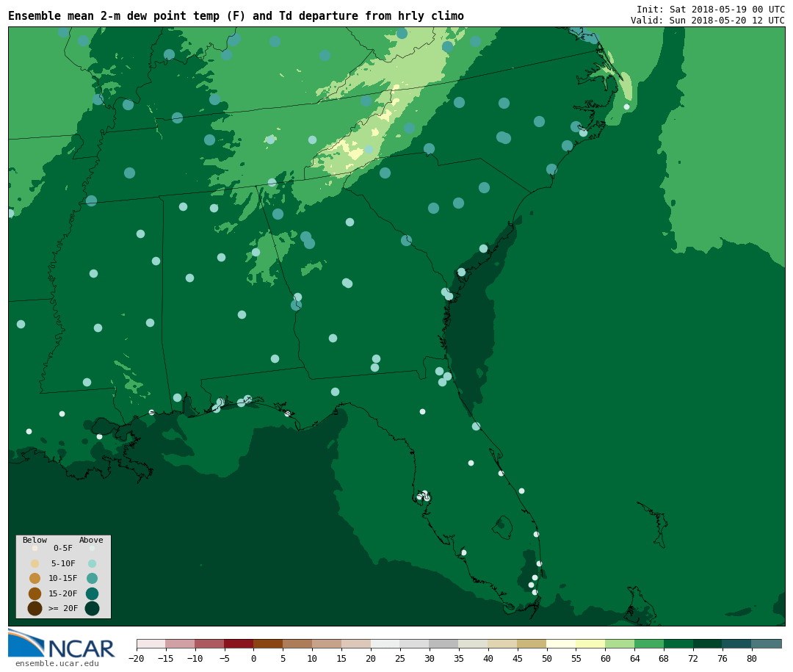Choose the colorbar swatch between 68 and 72
Screen dimensions: 793x672
coord(678,644)
